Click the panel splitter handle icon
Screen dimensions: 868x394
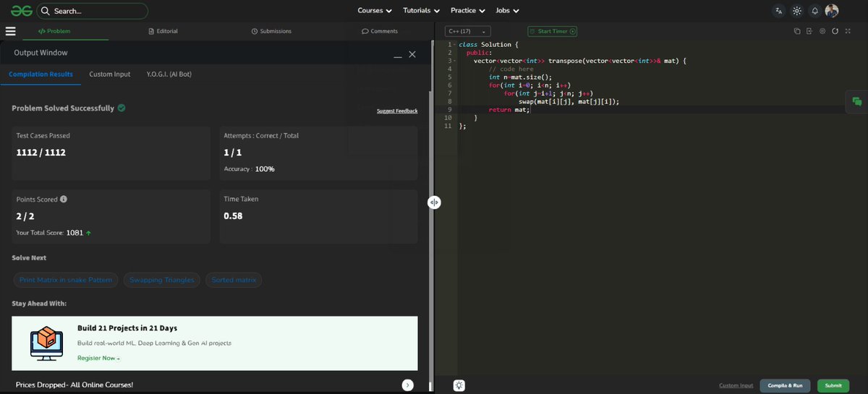(x=434, y=202)
